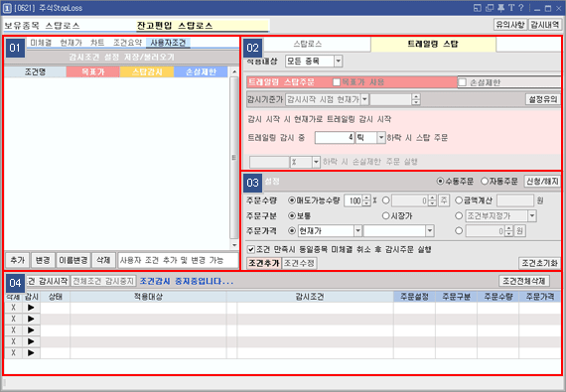
Task: Open the 조건요약 tab
Action: point(127,43)
